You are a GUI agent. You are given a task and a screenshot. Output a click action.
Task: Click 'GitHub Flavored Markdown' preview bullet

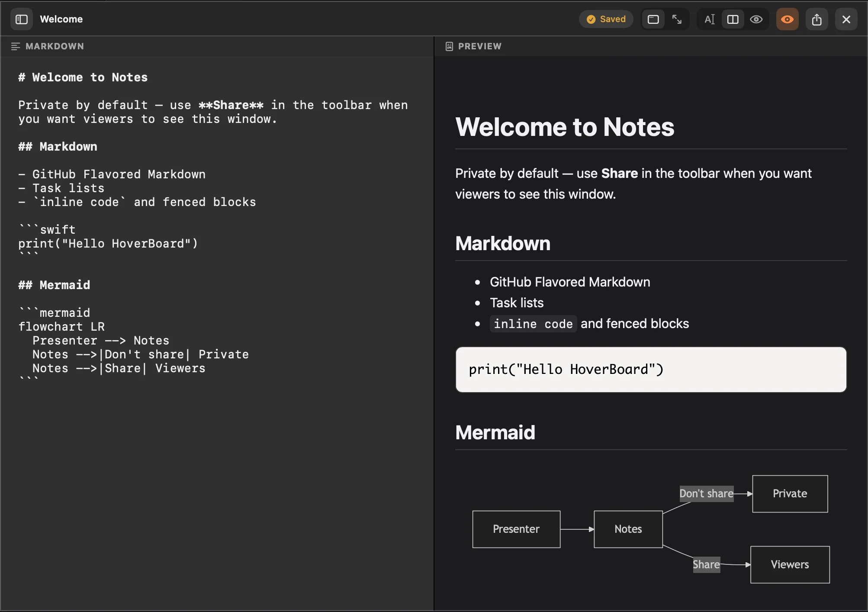[570, 282]
